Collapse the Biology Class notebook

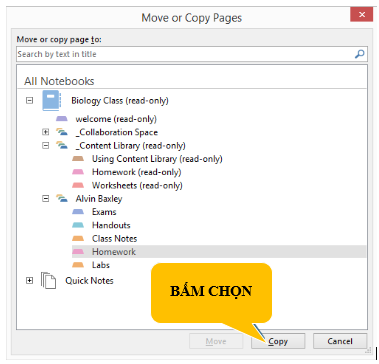click(30, 100)
